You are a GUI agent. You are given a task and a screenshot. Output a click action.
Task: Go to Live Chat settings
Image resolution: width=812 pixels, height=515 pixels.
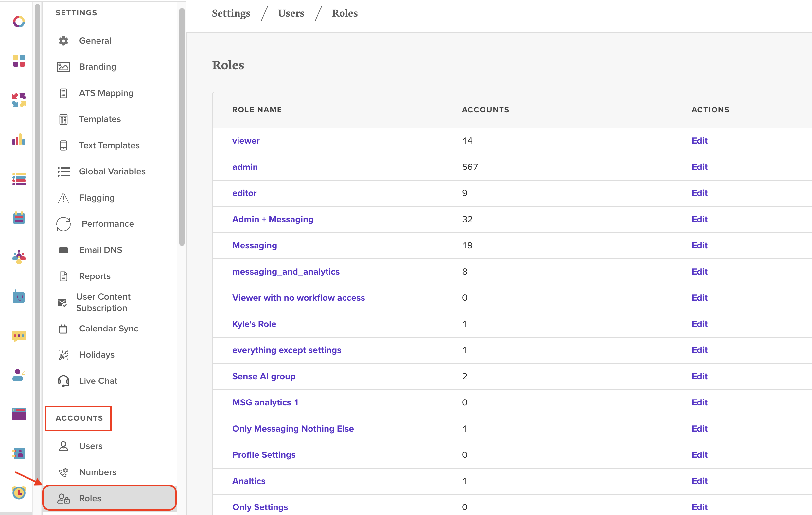tap(98, 381)
